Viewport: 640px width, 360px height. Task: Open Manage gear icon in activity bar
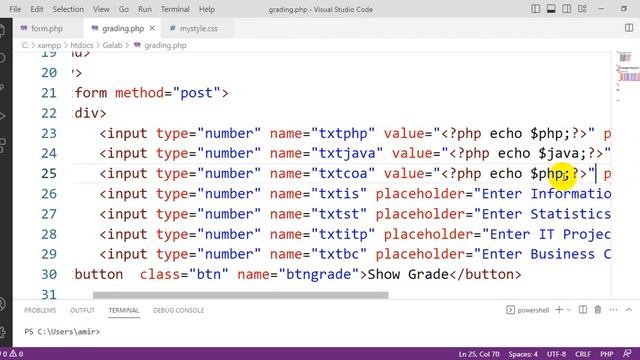2,332
